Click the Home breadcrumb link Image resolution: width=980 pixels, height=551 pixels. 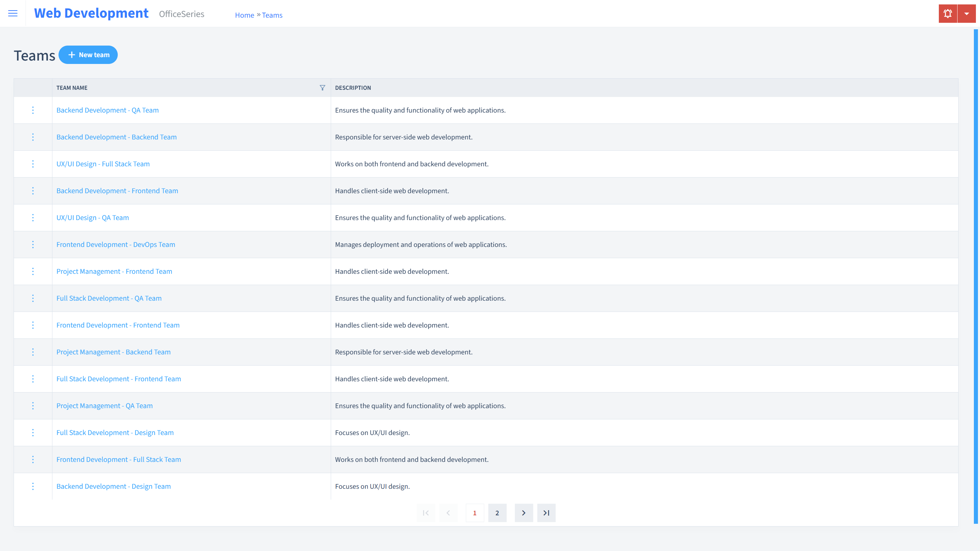244,15
